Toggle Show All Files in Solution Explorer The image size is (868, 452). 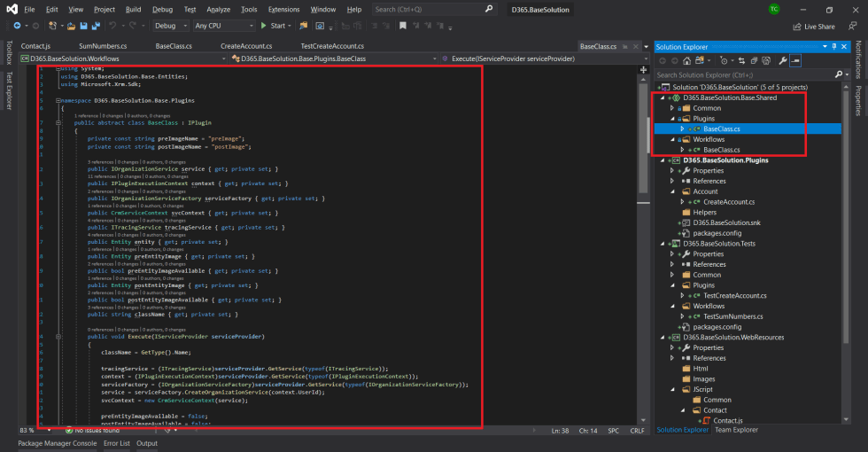click(765, 60)
